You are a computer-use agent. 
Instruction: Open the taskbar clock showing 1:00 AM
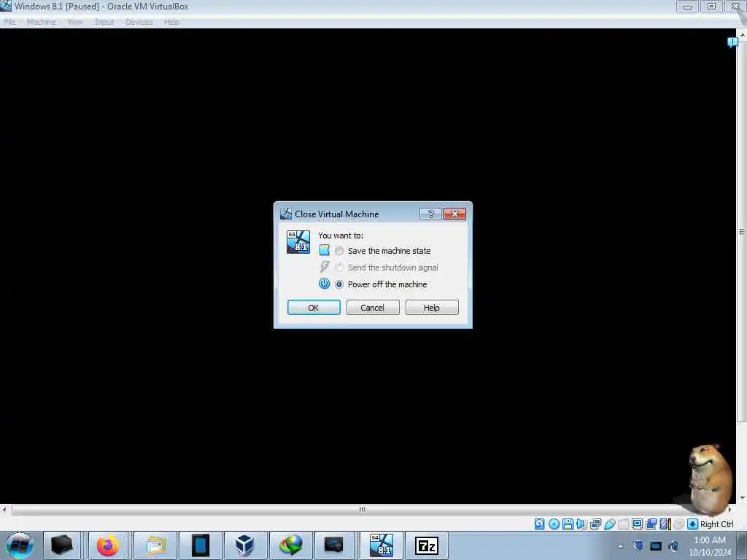(x=709, y=546)
